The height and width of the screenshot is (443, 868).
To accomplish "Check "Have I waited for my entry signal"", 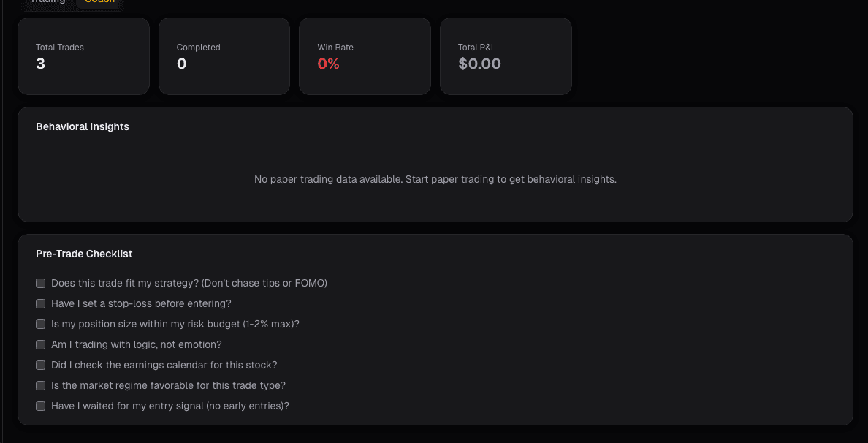I will 40,406.
